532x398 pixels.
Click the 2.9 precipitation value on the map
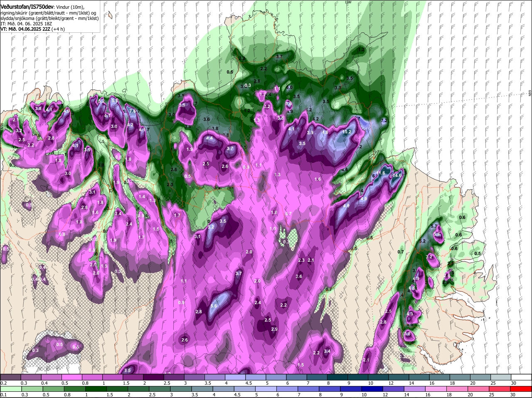pos(274,329)
